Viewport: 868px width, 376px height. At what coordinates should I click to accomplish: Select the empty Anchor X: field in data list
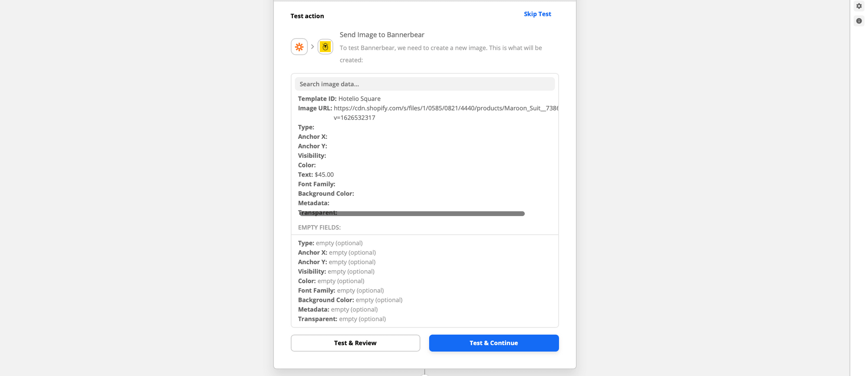pos(312,137)
